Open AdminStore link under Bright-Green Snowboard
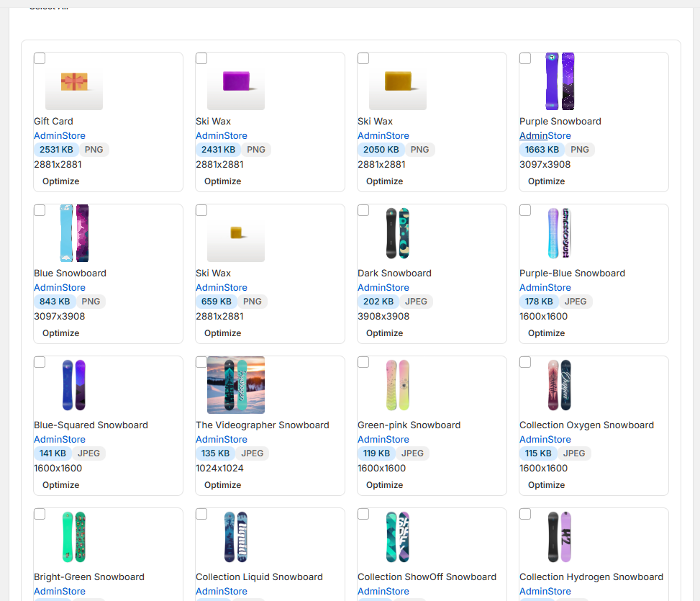The image size is (700, 601). pos(60,591)
